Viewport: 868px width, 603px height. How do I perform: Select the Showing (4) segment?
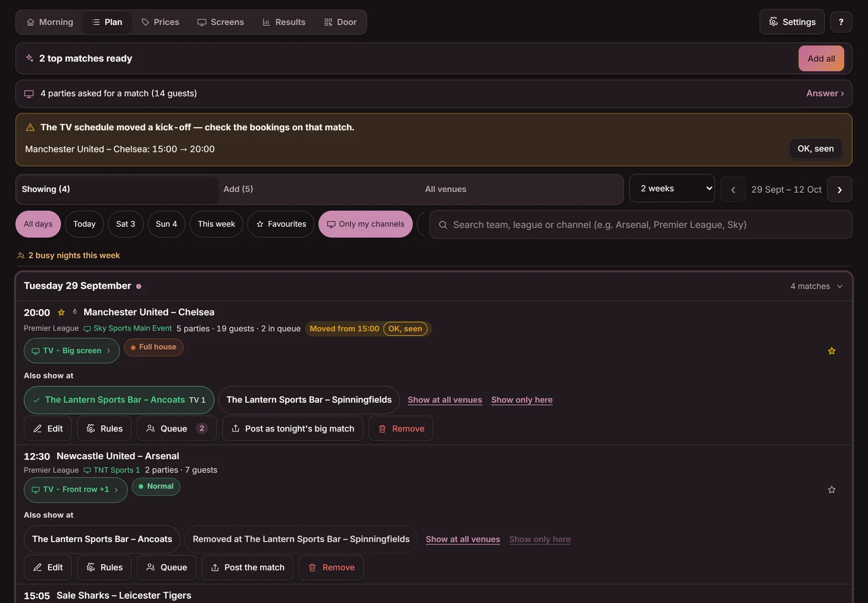[117, 189]
